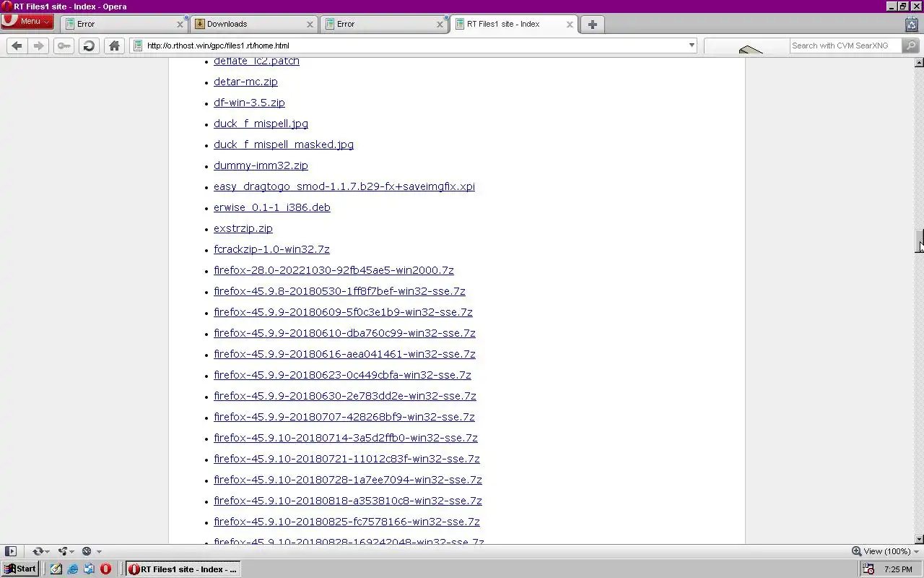The width and height of the screenshot is (924, 578).
Task: Reload the page with the Reload button
Action: click(x=89, y=46)
